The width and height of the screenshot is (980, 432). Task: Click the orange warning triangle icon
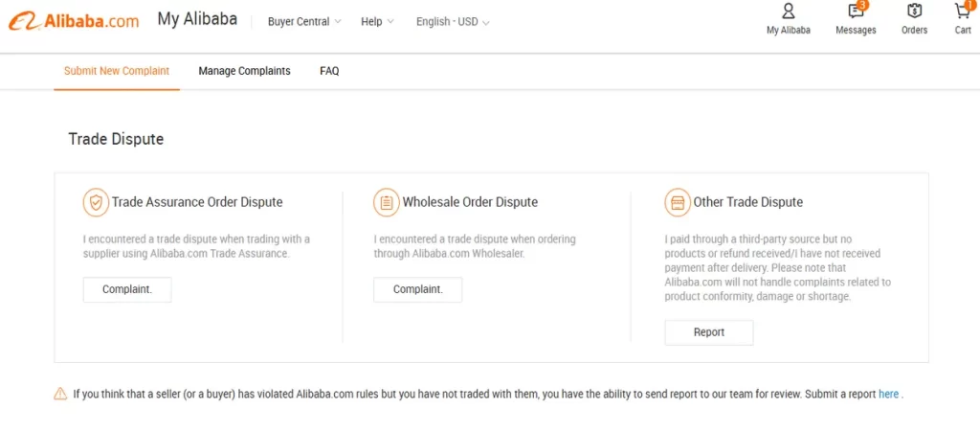pyautogui.click(x=60, y=394)
